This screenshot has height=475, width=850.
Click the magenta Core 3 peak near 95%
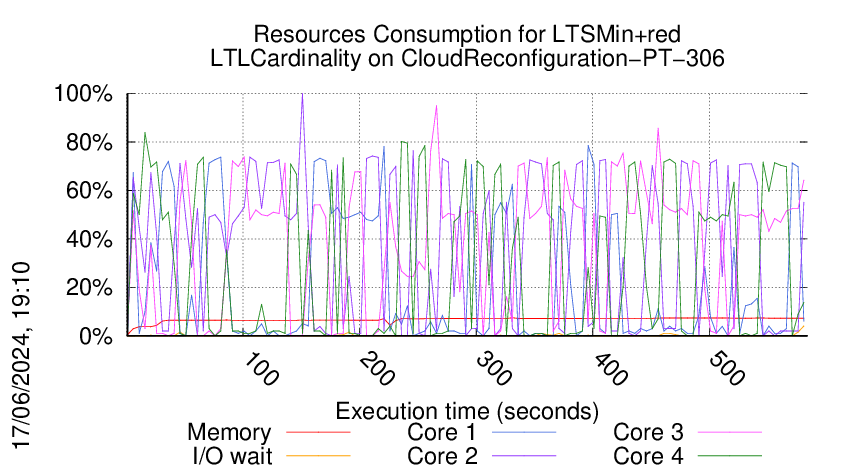pyautogui.click(x=436, y=106)
